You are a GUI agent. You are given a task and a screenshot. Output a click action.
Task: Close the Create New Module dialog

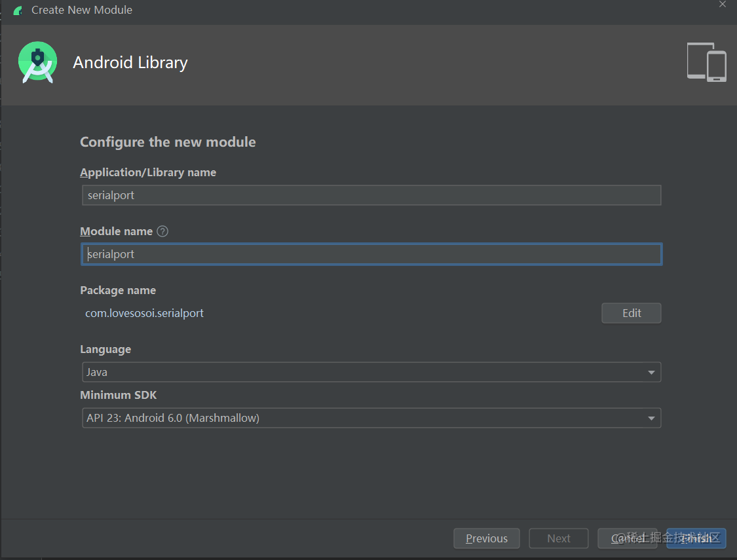[x=722, y=4]
